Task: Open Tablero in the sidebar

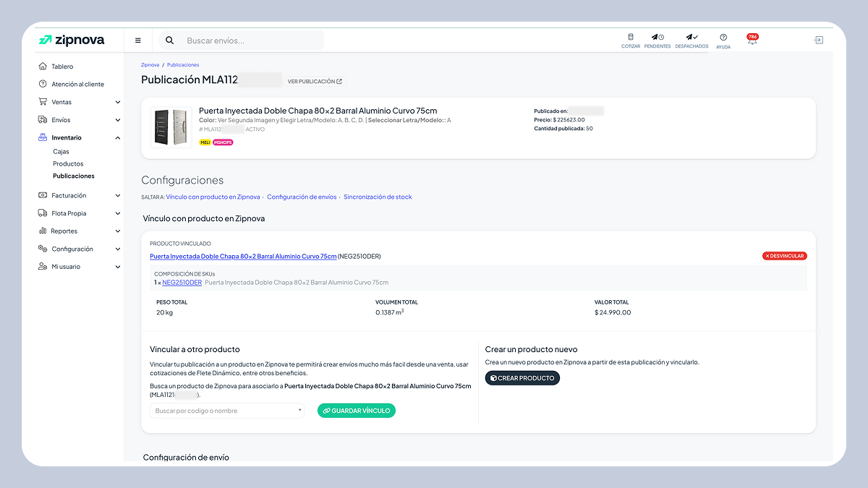Action: click(x=62, y=67)
